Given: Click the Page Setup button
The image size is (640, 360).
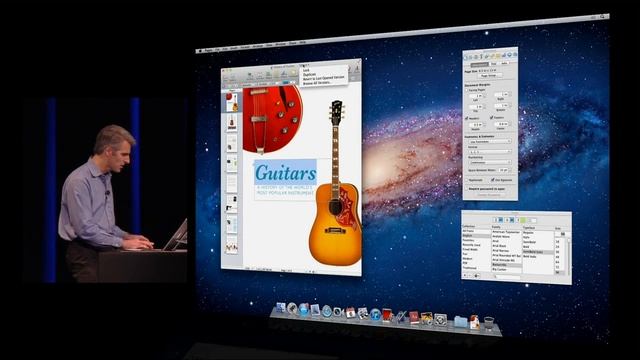Looking at the screenshot, I should coord(489,76).
